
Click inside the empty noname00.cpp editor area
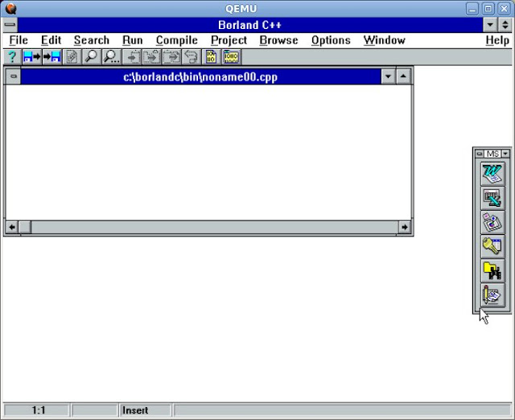[x=208, y=152]
